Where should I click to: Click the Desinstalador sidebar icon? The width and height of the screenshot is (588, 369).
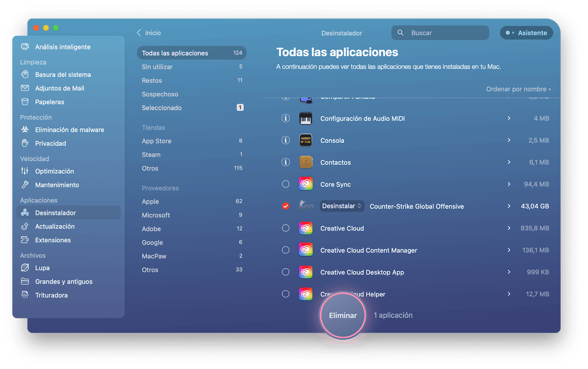(25, 213)
